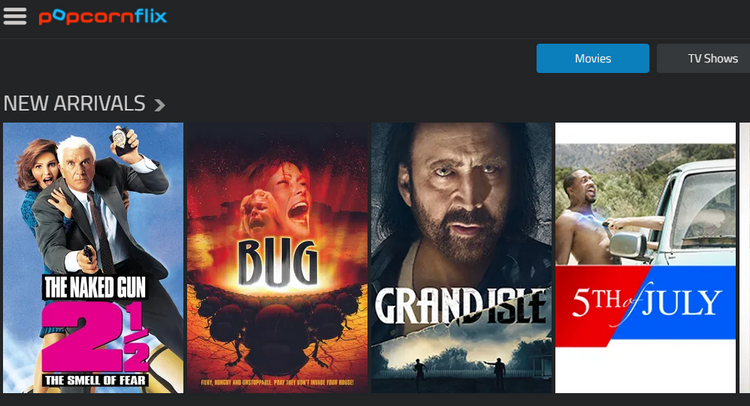Click the pink 2½ number on Naked Gun poster
Image resolution: width=750 pixels, height=406 pixels.
pos(95,336)
